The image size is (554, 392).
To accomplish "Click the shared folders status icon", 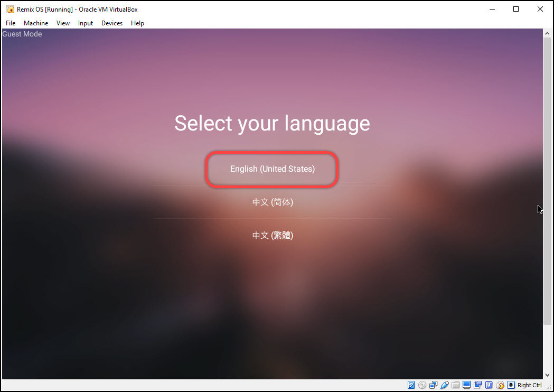I will coord(455,385).
